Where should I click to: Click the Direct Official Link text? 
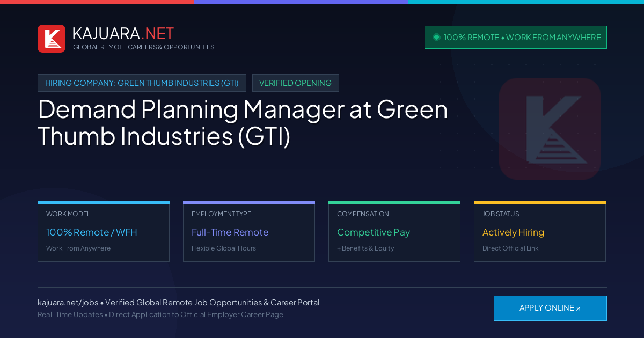[x=510, y=248]
